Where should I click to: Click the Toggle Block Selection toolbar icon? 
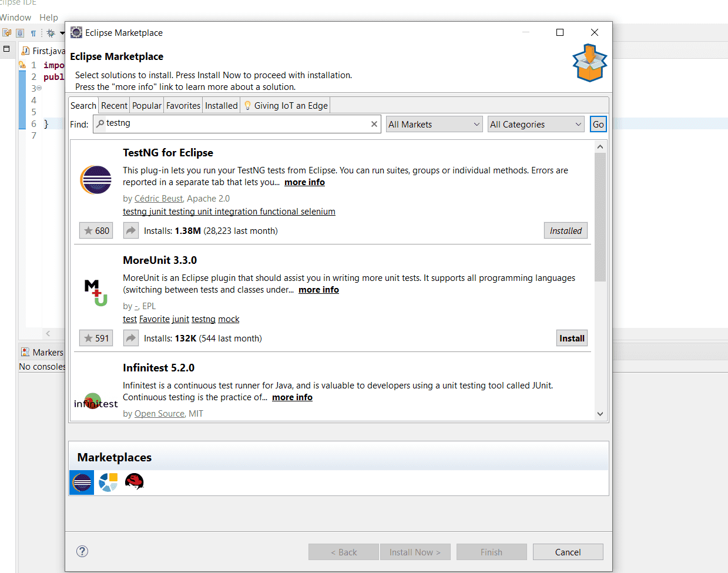(x=20, y=33)
